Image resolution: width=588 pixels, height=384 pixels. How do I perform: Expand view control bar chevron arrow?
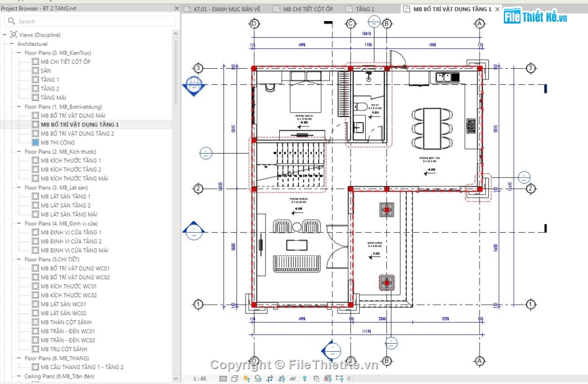(x=350, y=378)
